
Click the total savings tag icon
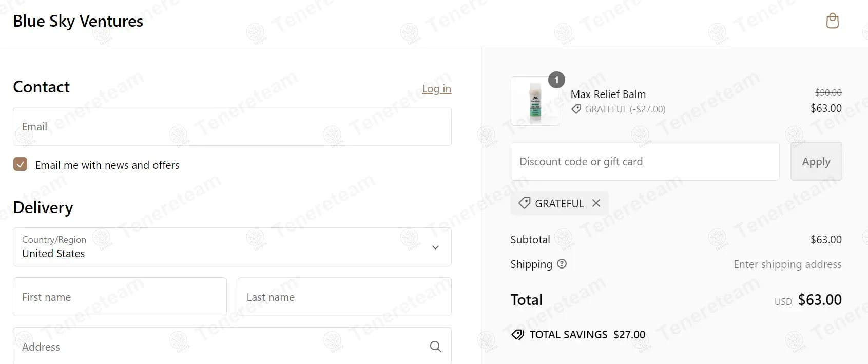click(x=517, y=335)
